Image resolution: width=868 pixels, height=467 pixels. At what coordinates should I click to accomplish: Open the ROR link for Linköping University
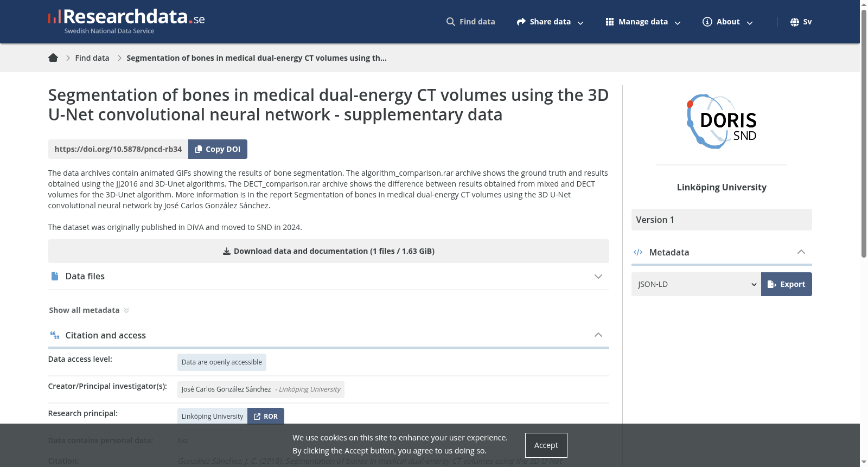point(266,417)
